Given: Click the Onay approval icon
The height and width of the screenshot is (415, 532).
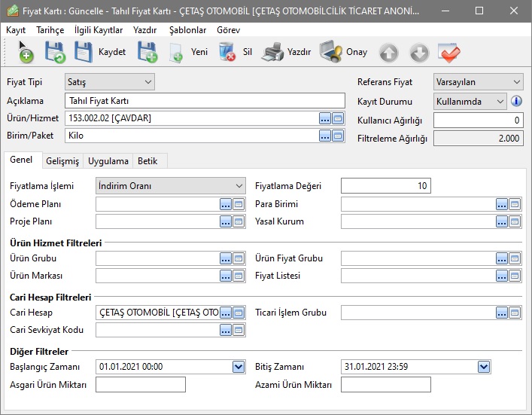Looking at the screenshot, I should [331, 52].
